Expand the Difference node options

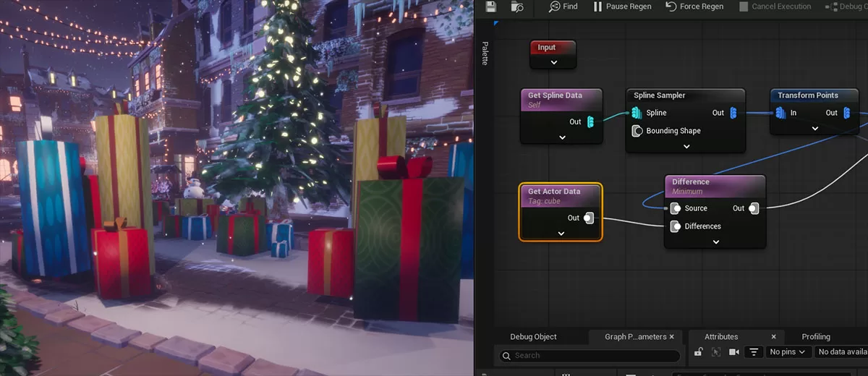click(715, 242)
